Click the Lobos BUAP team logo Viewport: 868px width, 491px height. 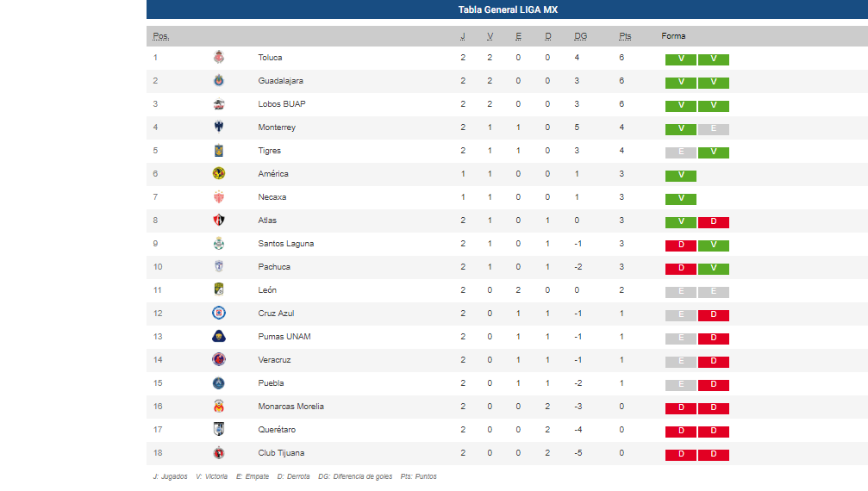tap(219, 104)
